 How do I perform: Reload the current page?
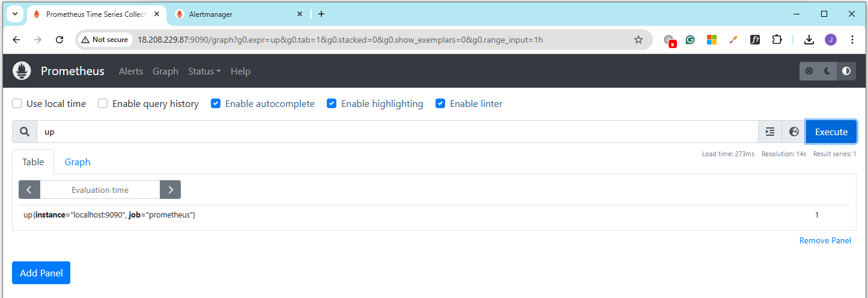[x=59, y=40]
